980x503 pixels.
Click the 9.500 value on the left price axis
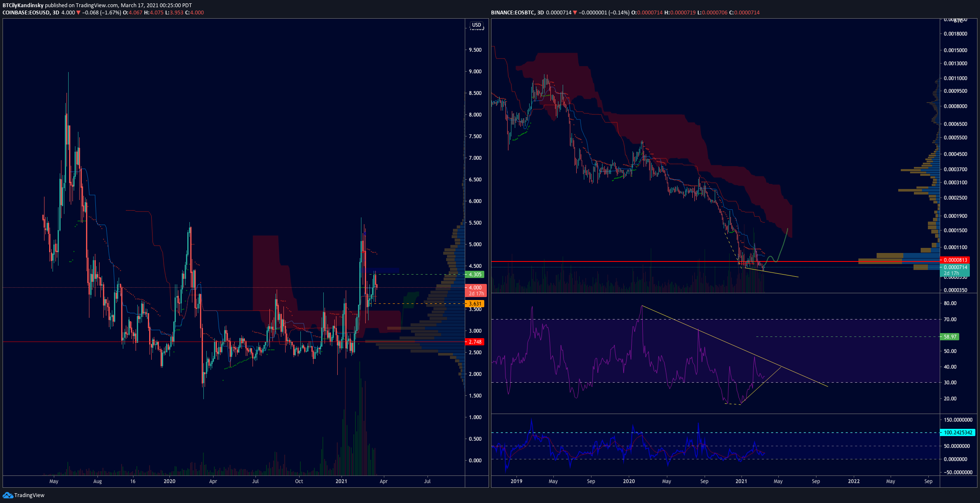(475, 50)
